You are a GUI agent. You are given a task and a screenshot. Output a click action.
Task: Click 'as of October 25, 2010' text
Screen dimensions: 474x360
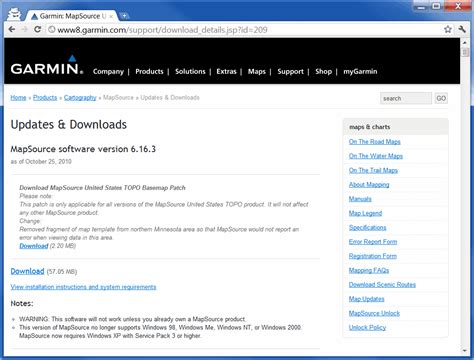(41, 162)
